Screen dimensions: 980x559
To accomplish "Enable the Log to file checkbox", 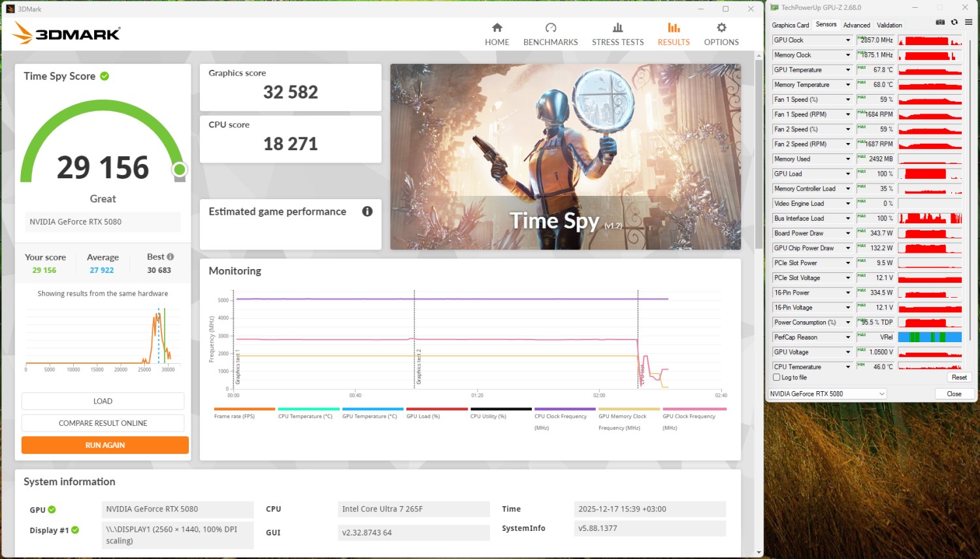I will [777, 377].
